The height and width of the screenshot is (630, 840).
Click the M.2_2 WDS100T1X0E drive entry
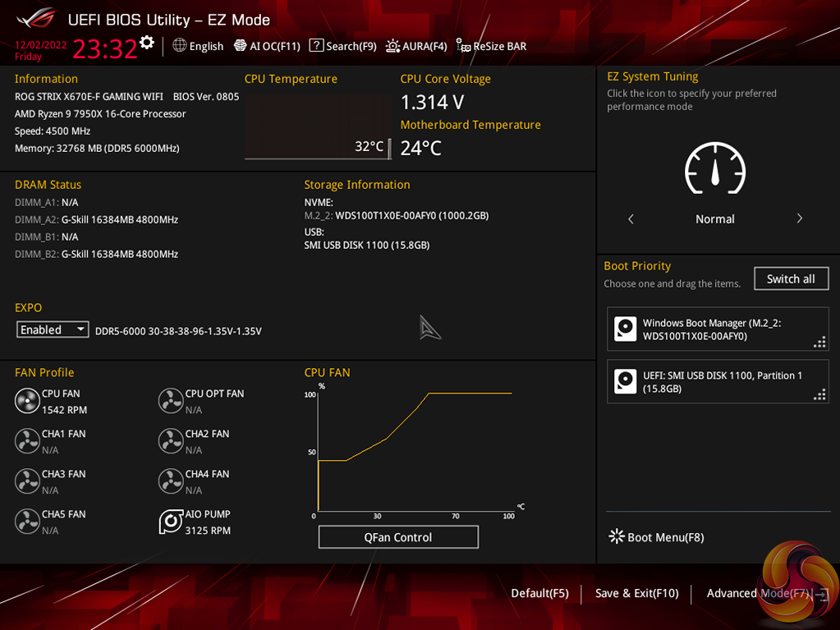pyautogui.click(x=397, y=215)
